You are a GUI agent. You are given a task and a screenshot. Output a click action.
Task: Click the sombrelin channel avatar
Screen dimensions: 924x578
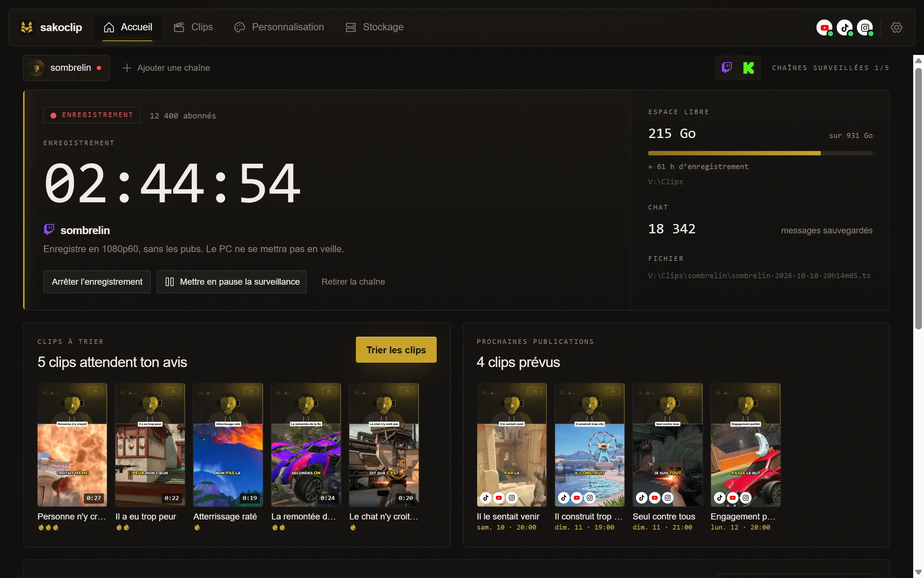click(x=37, y=68)
